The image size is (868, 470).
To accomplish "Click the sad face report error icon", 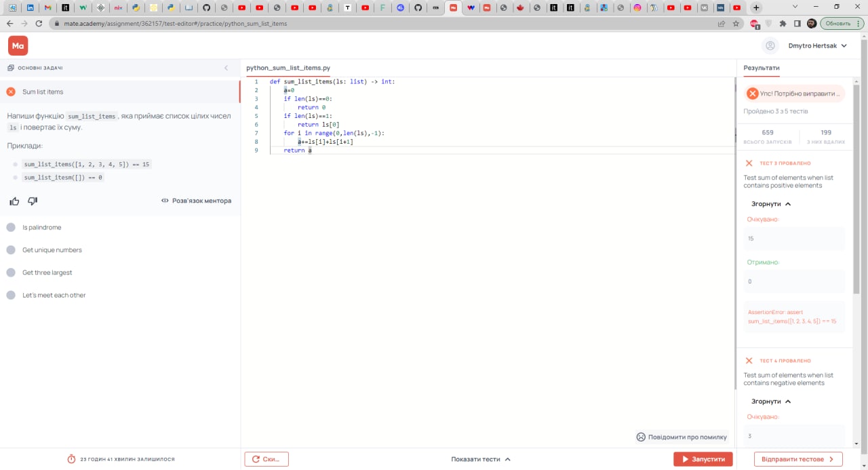I will tap(641, 437).
